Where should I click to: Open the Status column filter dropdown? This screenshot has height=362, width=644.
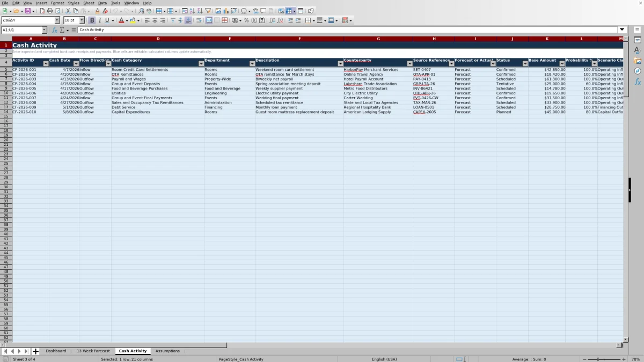click(525, 63)
